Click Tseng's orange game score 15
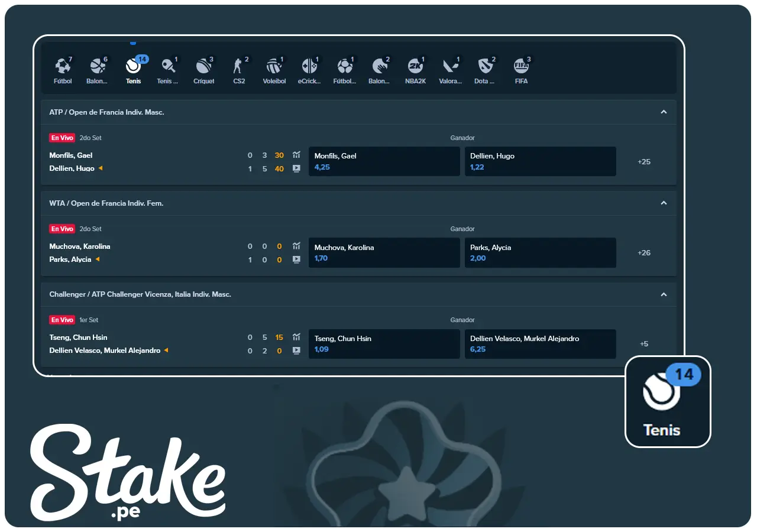Screen dimensions: 757x532 point(279,338)
